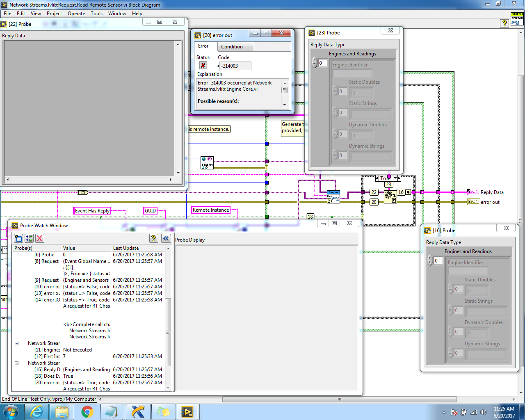Click the expand/collapse probes icon
The height and width of the screenshot is (420, 525).
pos(29,238)
